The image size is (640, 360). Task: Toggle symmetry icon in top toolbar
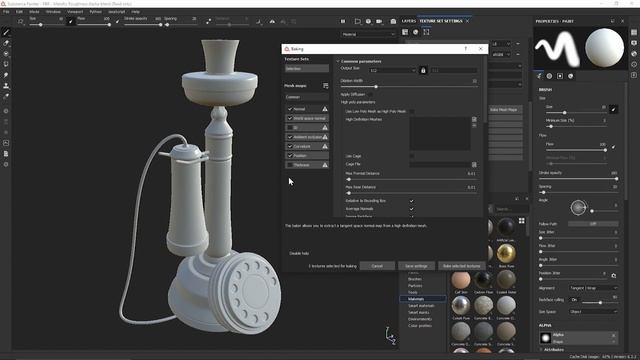coord(272,21)
